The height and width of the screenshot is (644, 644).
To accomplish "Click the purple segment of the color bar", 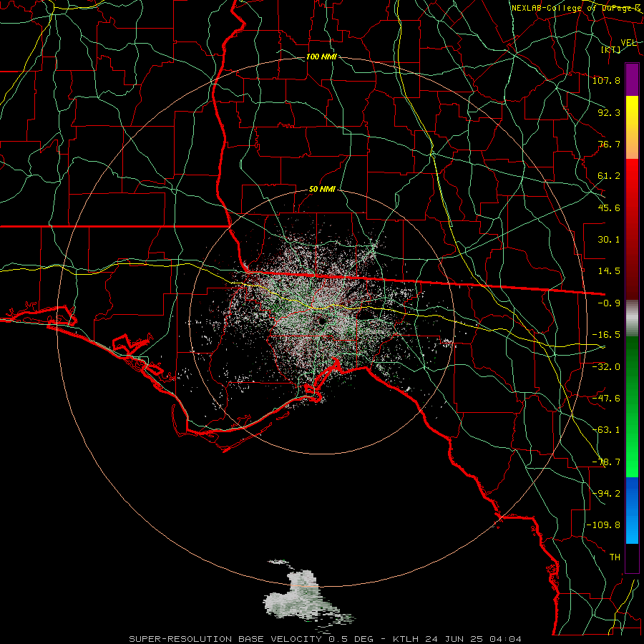I will pyautogui.click(x=632, y=80).
